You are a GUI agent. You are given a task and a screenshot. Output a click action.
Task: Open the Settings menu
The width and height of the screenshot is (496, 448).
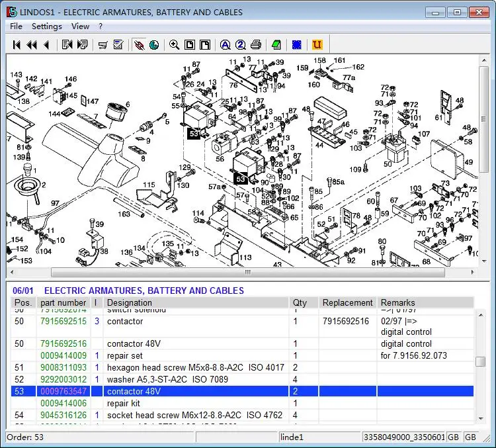tap(47, 26)
